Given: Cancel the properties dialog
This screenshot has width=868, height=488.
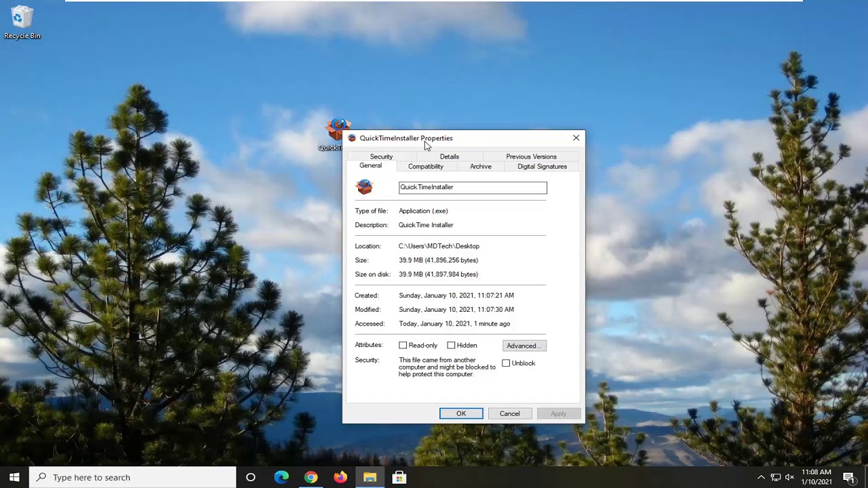Looking at the screenshot, I should [x=510, y=413].
